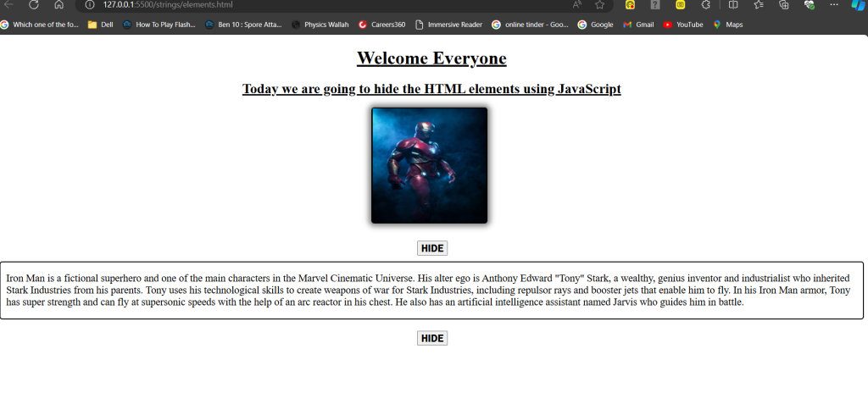Image resolution: width=868 pixels, height=404 pixels.
Task: Open the Dell bookmarks folder
Action: pyautogui.click(x=100, y=25)
